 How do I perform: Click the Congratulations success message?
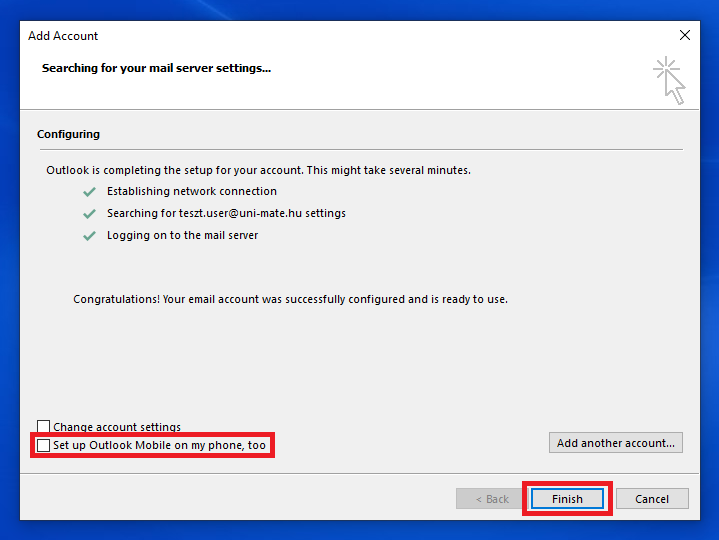[290, 299]
